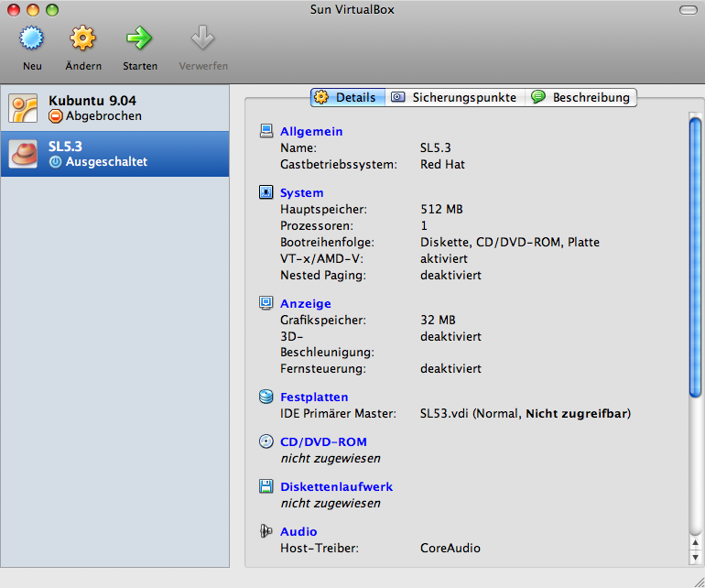Click the Abgebrochen status icon
The width and height of the screenshot is (705, 588).
55,116
